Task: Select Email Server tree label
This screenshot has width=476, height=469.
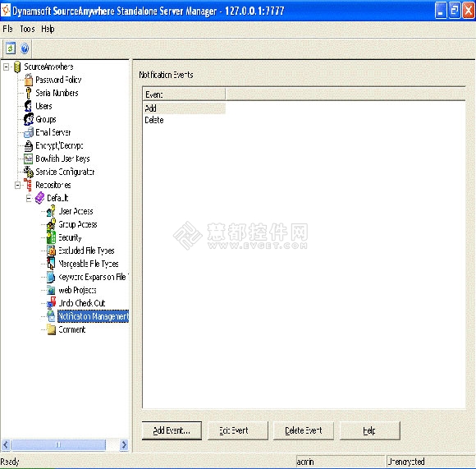Action: (53, 132)
